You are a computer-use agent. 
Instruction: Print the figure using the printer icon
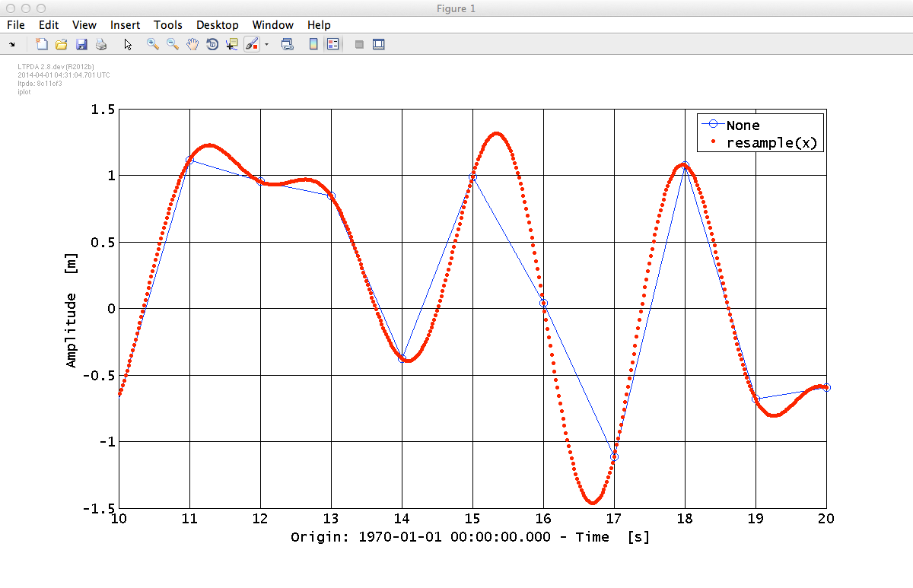[x=101, y=45]
